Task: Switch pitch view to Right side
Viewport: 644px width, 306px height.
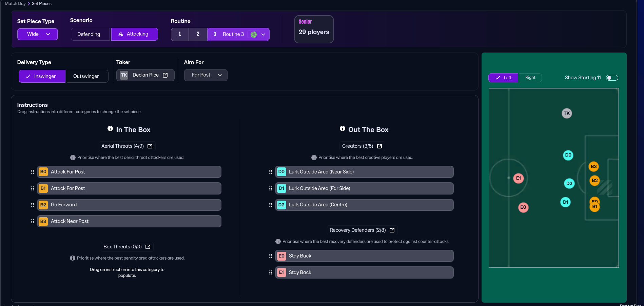Action: [x=530, y=78]
